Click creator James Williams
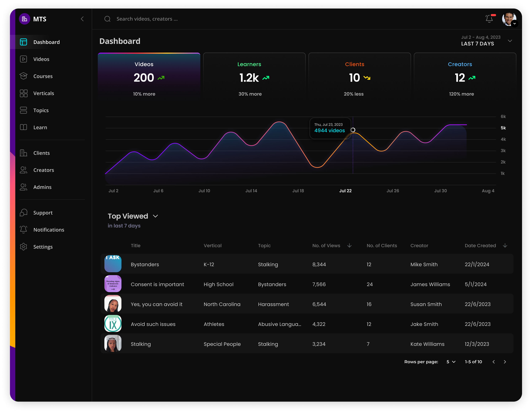 [x=430, y=284]
